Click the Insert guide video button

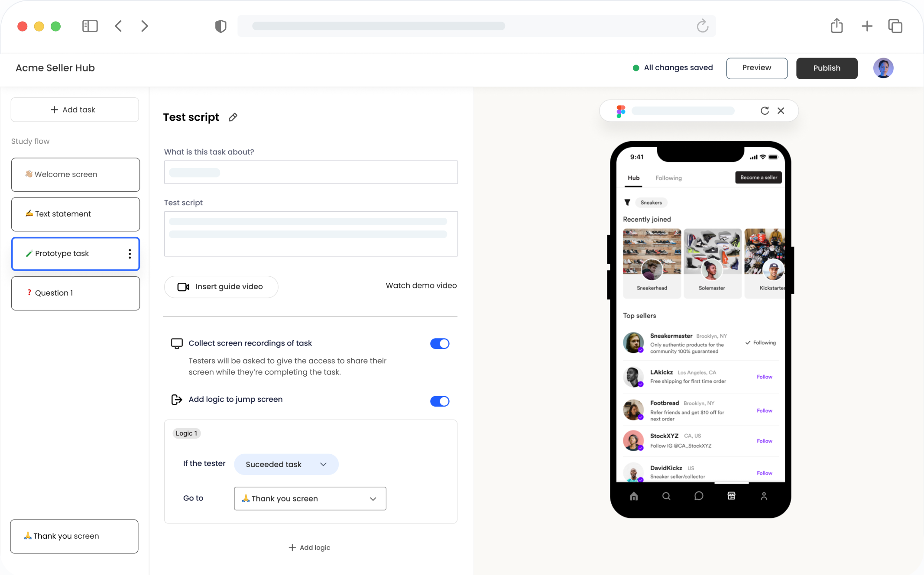click(221, 287)
